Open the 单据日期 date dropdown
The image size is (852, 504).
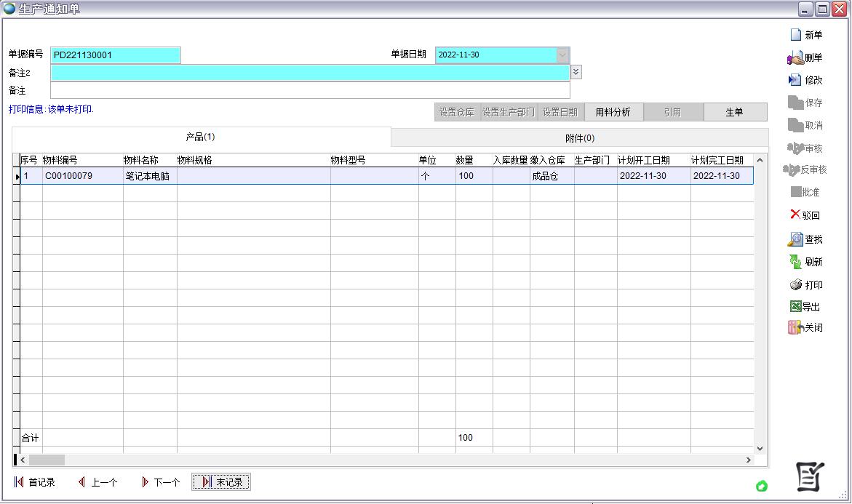tap(562, 55)
